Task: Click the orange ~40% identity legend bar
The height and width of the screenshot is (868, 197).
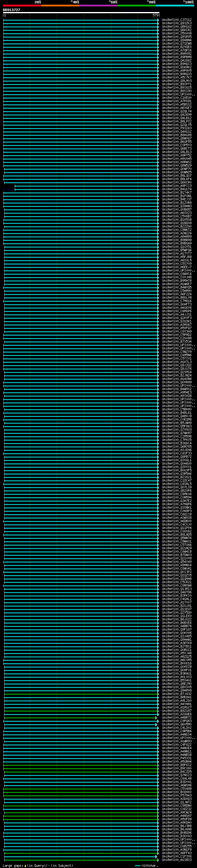Action: point(60,6)
